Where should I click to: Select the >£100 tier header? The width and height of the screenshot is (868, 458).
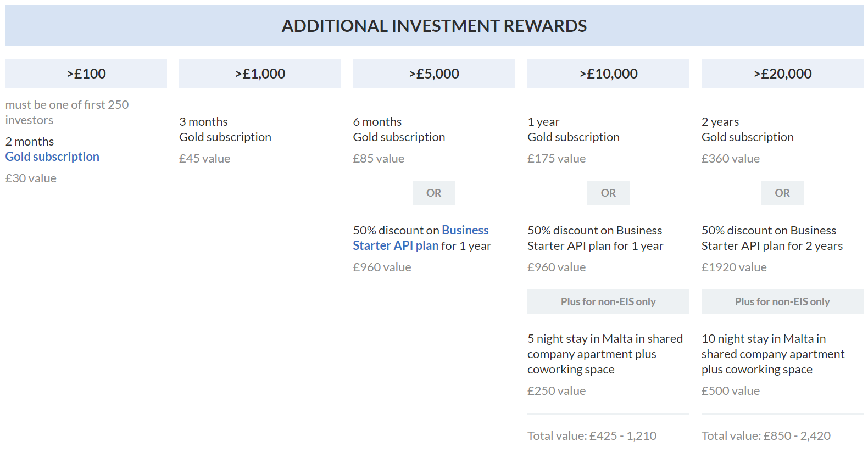[x=86, y=74]
